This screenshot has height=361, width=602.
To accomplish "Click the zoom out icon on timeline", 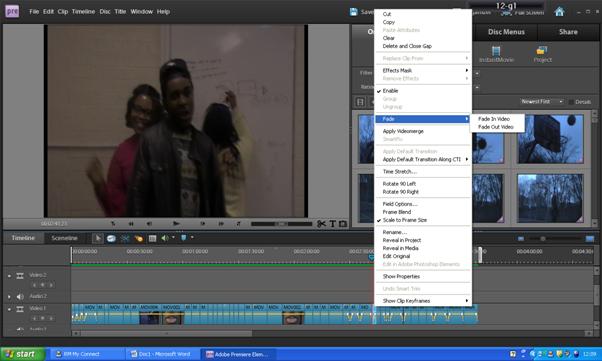I will pos(521,238).
